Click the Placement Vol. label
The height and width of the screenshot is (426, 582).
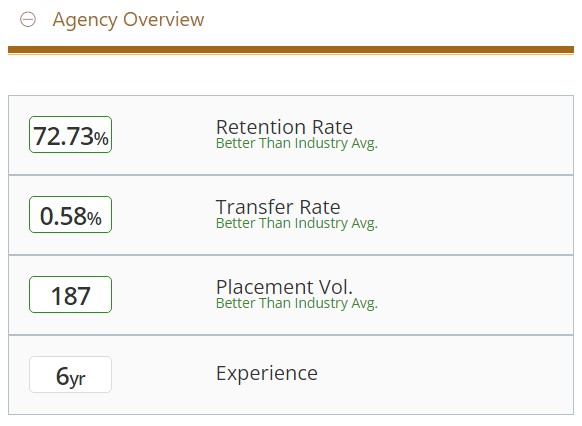pos(284,287)
